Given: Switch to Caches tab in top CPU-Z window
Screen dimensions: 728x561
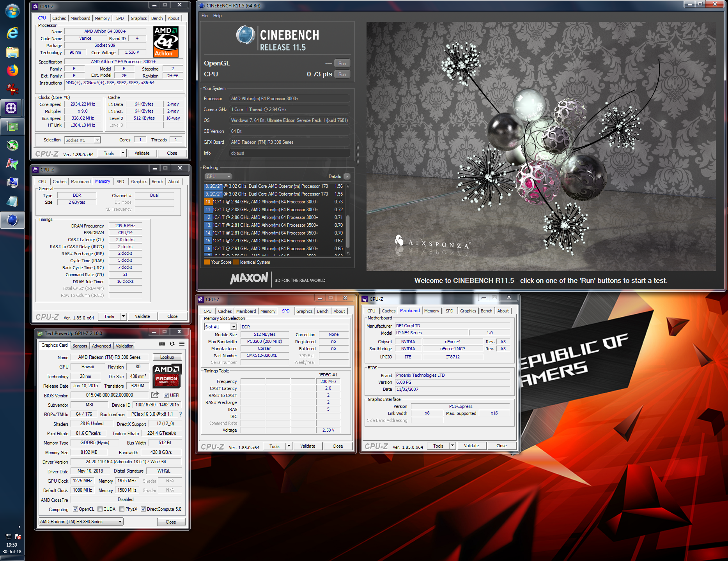Looking at the screenshot, I should click(59, 18).
